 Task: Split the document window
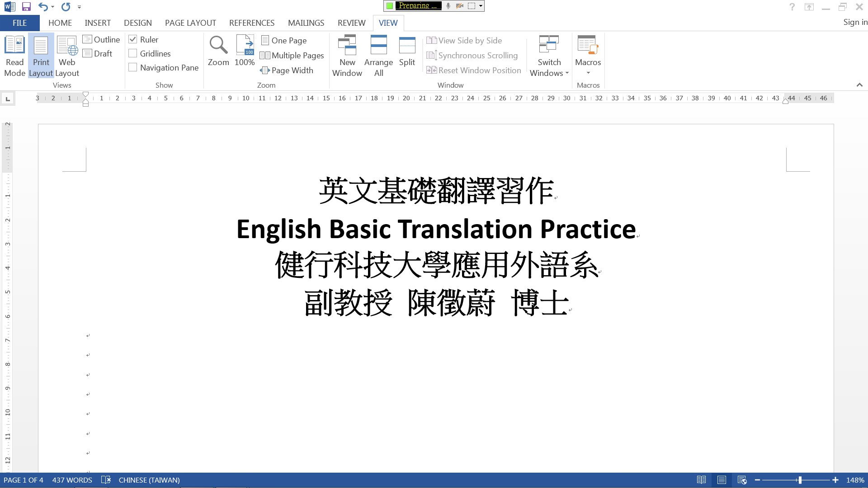tap(407, 51)
